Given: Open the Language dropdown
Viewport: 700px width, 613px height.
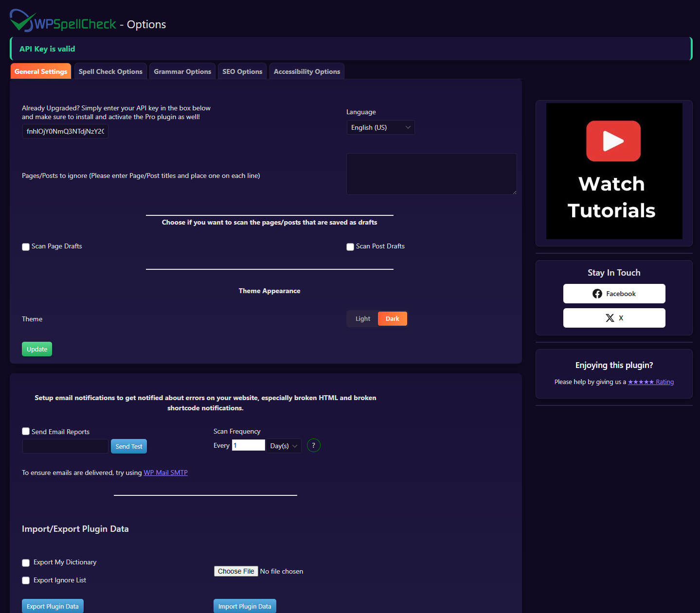Looking at the screenshot, I should 380,127.
